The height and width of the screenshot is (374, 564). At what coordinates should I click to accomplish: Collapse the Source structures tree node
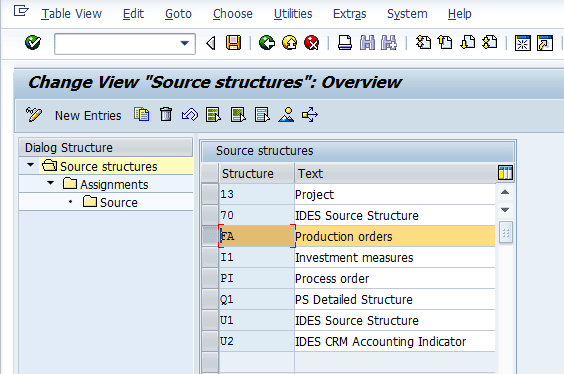(31, 165)
